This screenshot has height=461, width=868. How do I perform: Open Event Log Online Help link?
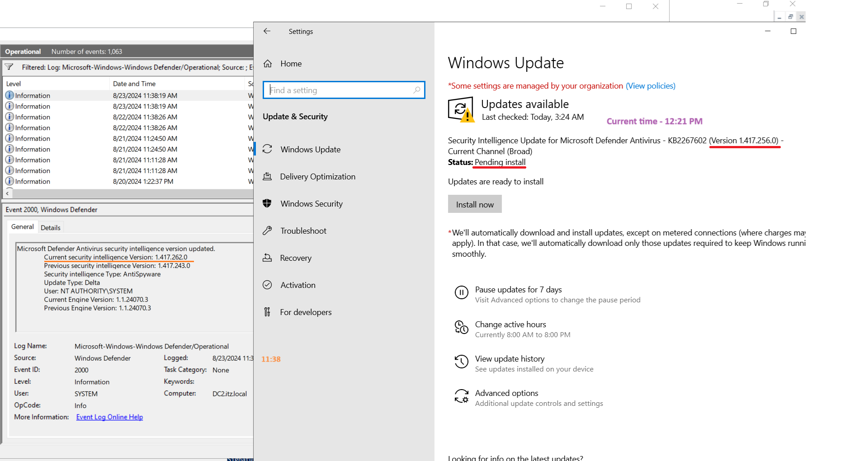109,417
